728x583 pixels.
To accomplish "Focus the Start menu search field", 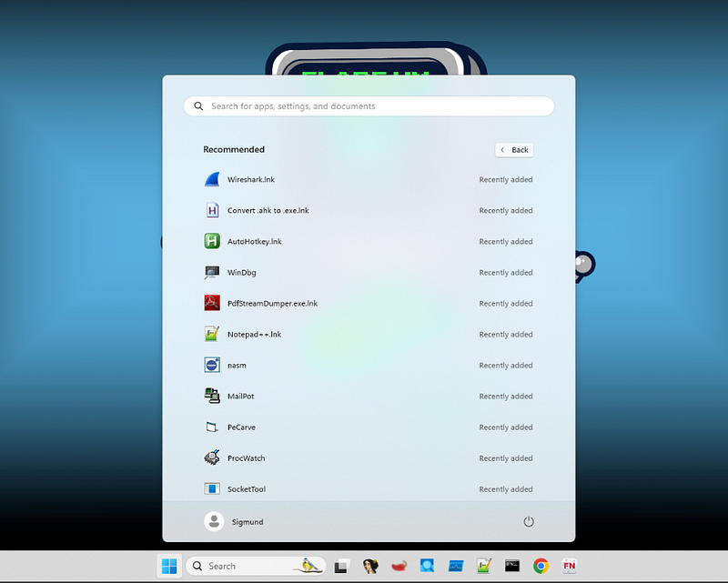I will pyautogui.click(x=369, y=106).
